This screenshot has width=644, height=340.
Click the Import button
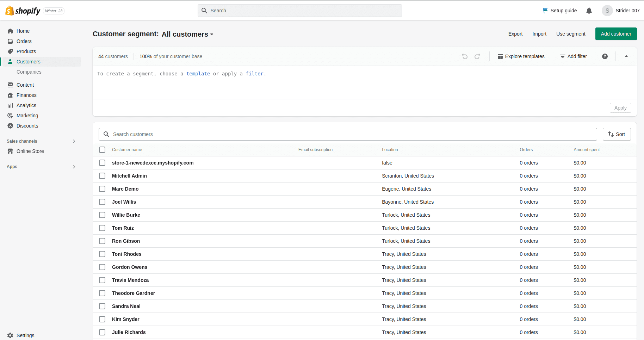coord(539,34)
